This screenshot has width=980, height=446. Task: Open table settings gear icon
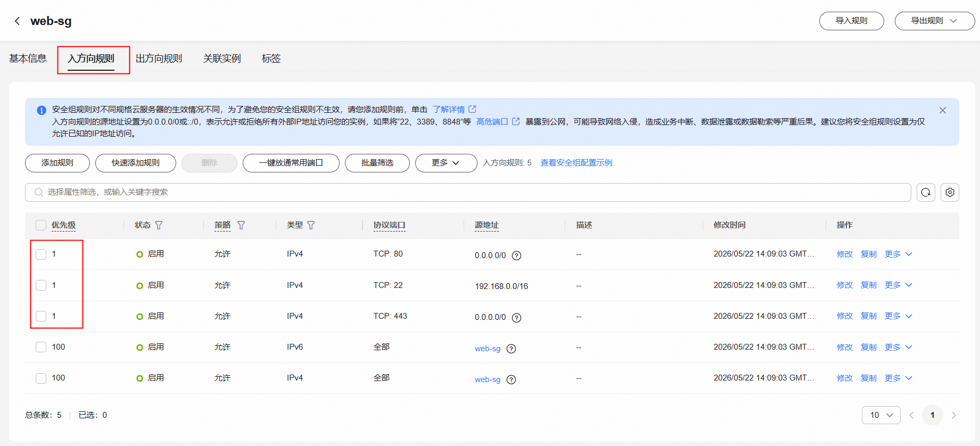(950, 192)
